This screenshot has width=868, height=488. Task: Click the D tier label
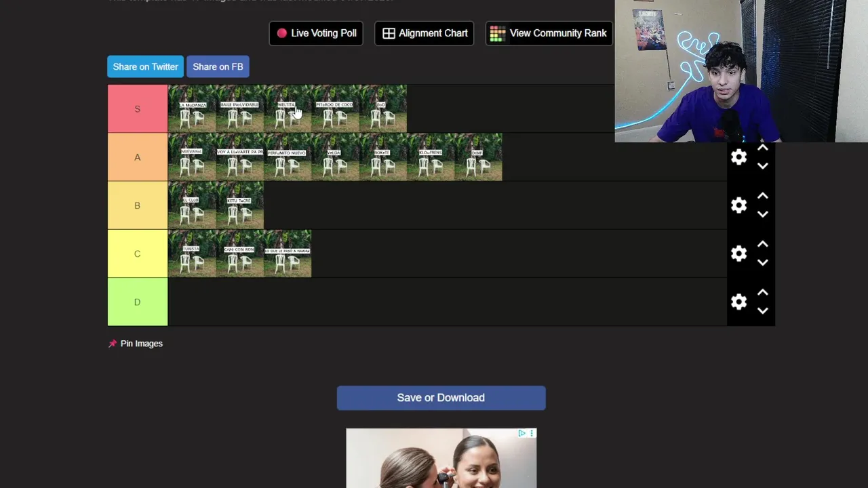click(x=138, y=302)
